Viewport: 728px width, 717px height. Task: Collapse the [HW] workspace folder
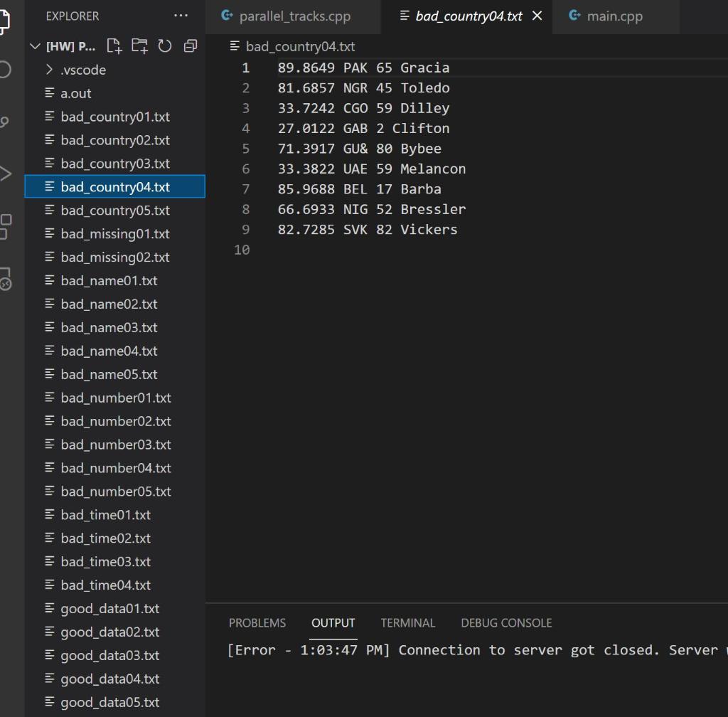point(35,46)
